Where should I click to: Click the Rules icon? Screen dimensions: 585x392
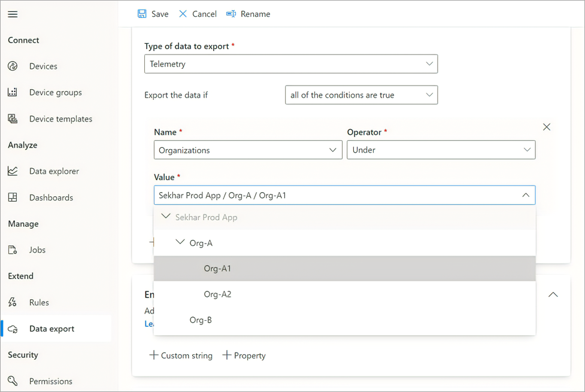point(13,302)
